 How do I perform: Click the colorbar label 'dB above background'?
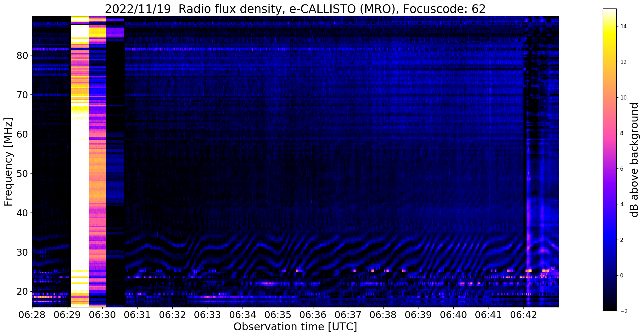[635, 160]
